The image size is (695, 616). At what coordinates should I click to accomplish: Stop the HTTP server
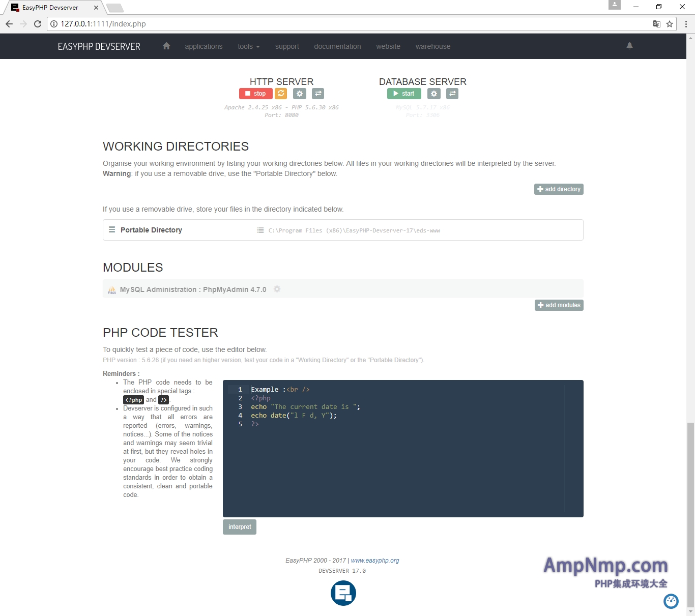[x=255, y=94]
